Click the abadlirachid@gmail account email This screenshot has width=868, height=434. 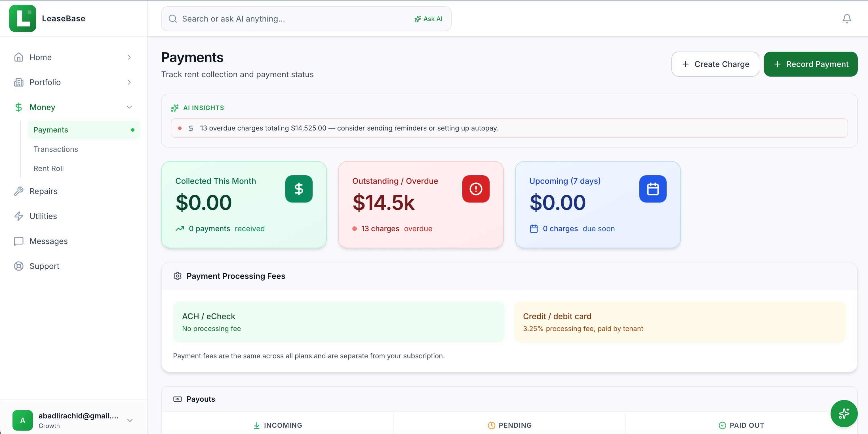(79, 416)
